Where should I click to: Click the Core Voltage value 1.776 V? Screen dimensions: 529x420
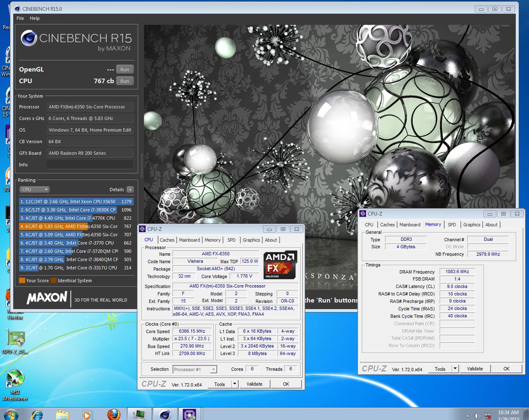point(244,276)
